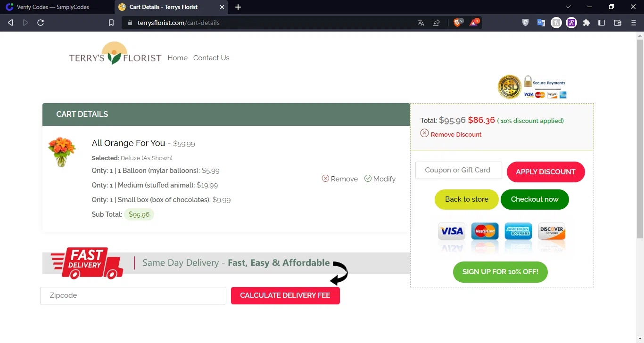
Task: Click the gold SSL secure badge
Action: (510, 87)
